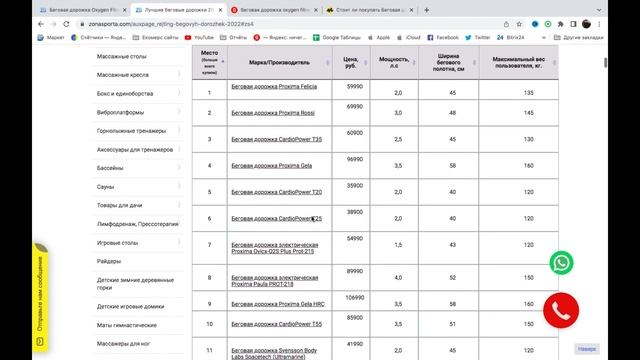Sort by Ширина бегового полотна arrows
640x360 pixels.
[x=474, y=62]
